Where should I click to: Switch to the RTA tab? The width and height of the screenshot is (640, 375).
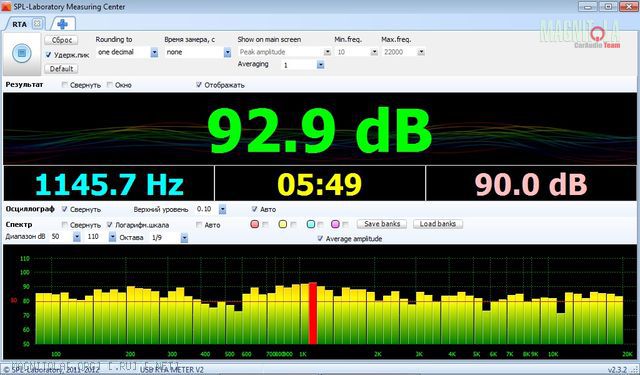[x=19, y=24]
